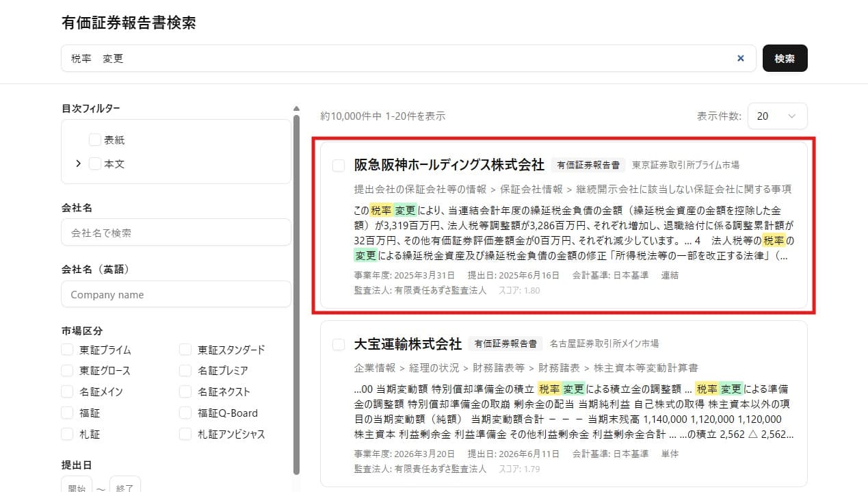The image size is (868, 492).
Task: Click the filter sidebar scrollbar thumb
Action: (x=296, y=294)
